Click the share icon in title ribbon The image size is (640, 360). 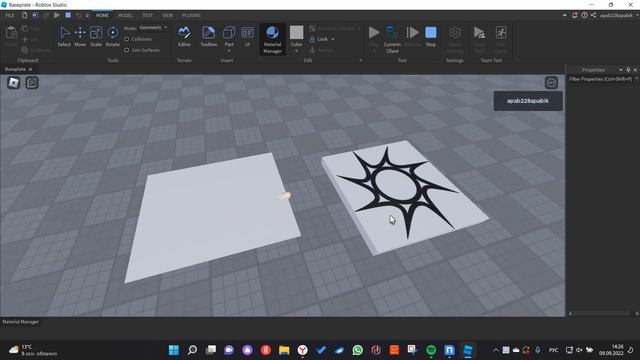pyautogui.click(x=593, y=15)
